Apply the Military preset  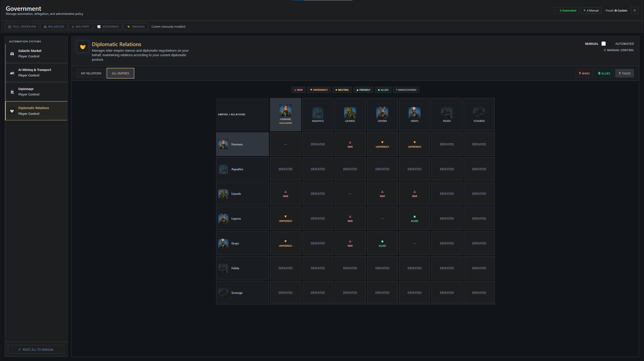(x=81, y=27)
